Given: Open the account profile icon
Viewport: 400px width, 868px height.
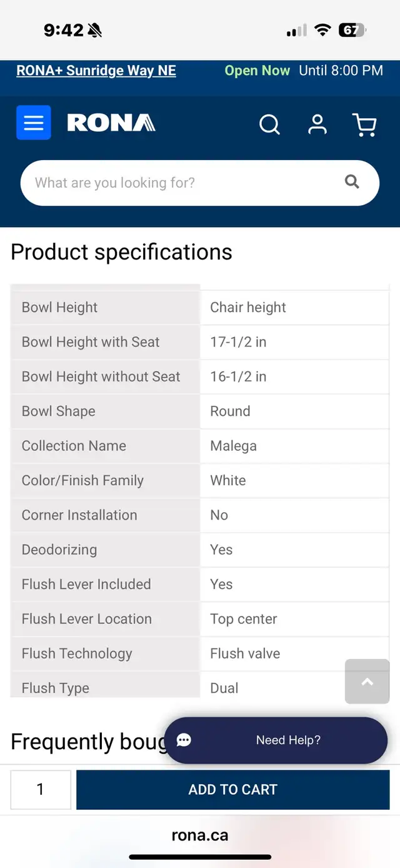Looking at the screenshot, I should coord(317,123).
